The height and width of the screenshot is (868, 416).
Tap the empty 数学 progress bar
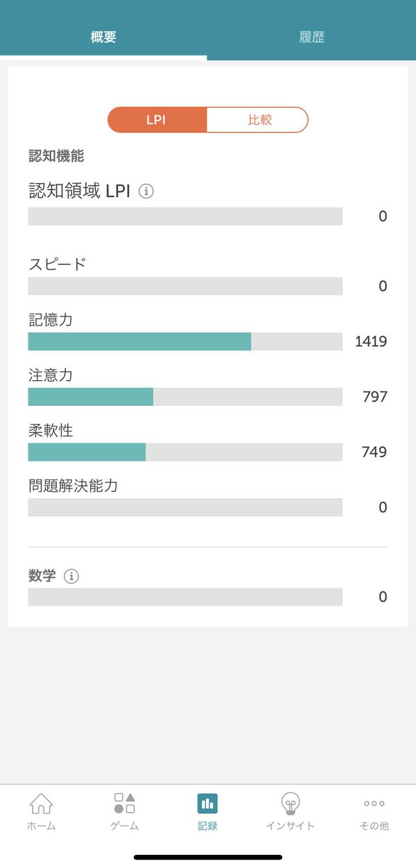[x=185, y=597]
